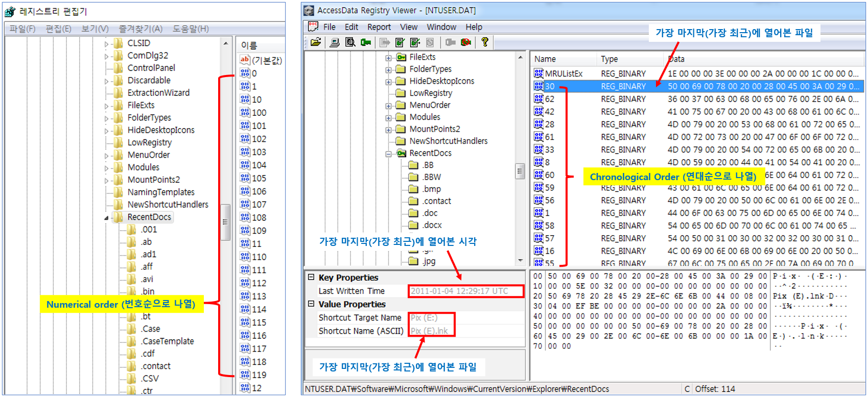Viewport: 868px width, 398px height.
Task: Click down arrow of Registry Viewer tree scrollbar
Action: (520, 261)
